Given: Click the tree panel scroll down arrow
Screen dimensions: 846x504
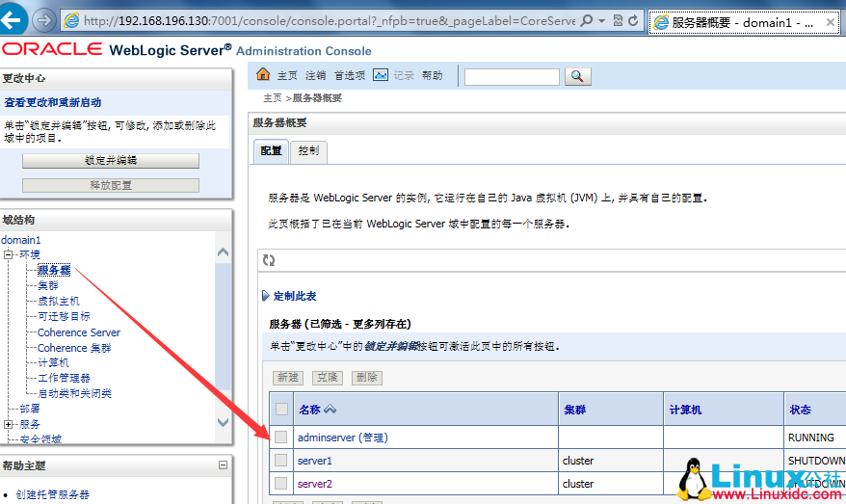Looking at the screenshot, I should (x=223, y=422).
